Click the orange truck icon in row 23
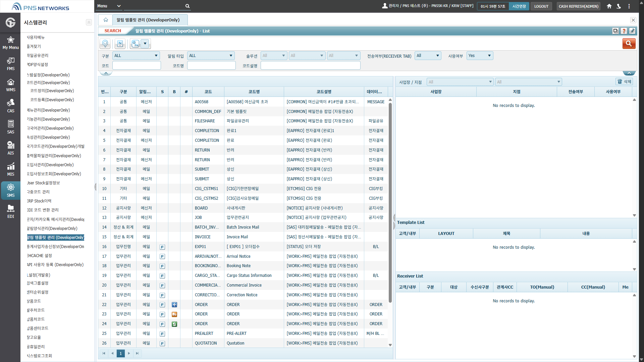This screenshot has width=644, height=362. coord(174,314)
